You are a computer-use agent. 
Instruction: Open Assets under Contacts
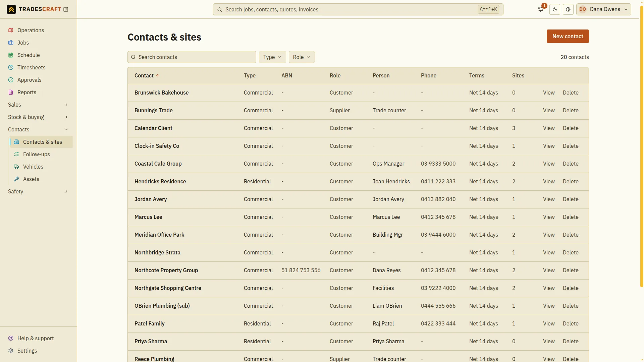click(41, 179)
